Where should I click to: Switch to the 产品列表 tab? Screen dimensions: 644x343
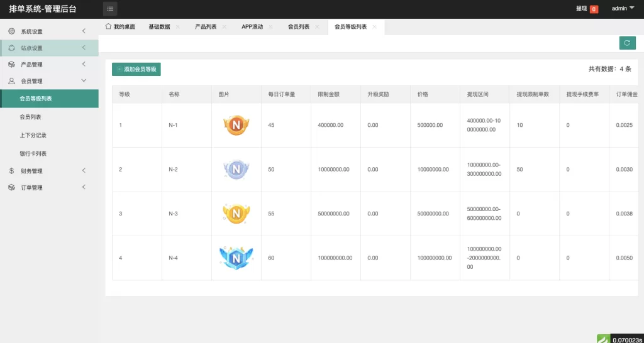pyautogui.click(x=206, y=27)
